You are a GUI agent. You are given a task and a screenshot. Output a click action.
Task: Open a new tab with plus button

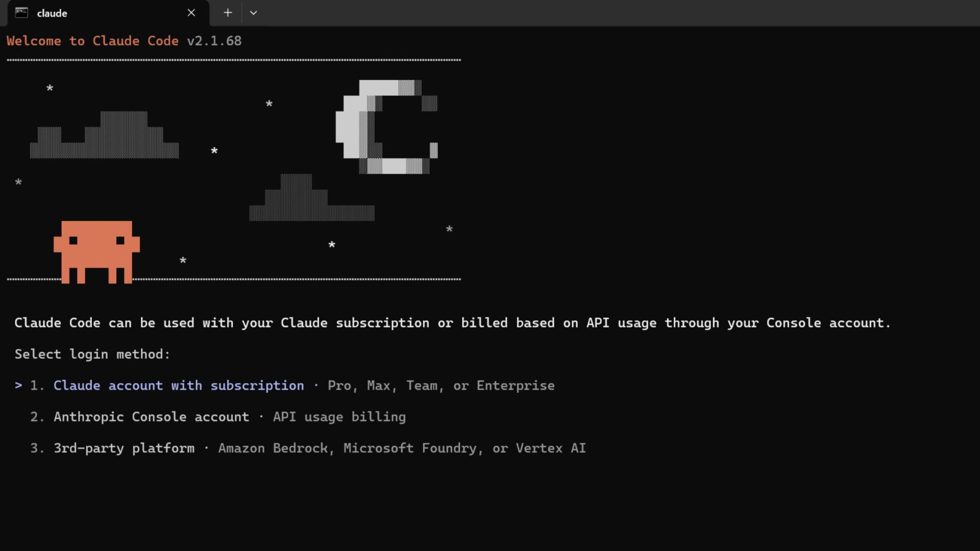228,13
